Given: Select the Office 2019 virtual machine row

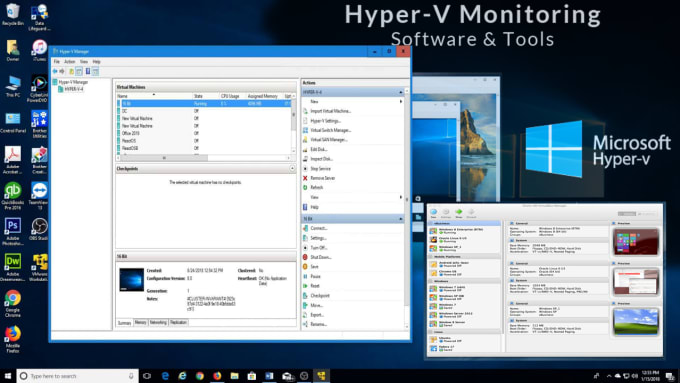Looking at the screenshot, I should pyautogui.click(x=204, y=133).
